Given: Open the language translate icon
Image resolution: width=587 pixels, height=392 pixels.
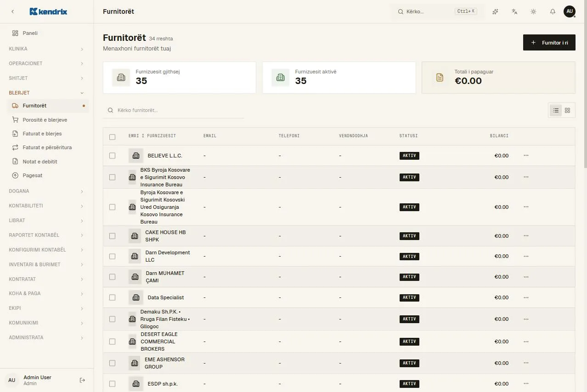Looking at the screenshot, I should (x=514, y=11).
